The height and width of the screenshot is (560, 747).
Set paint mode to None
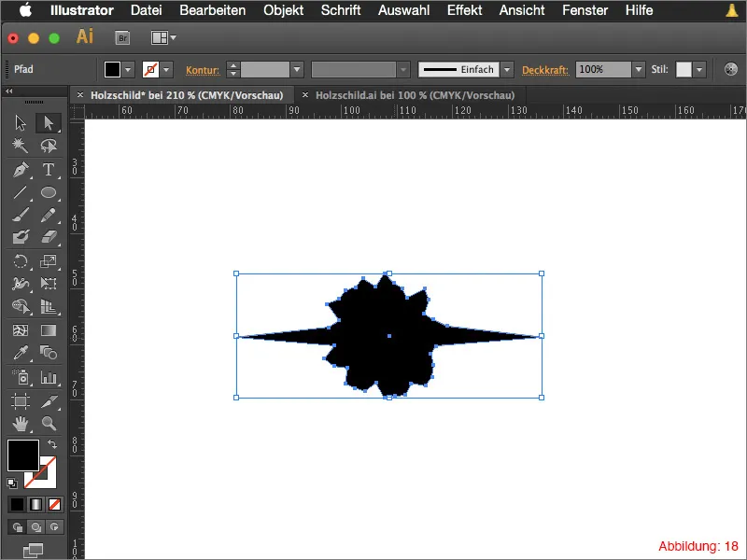tap(54, 504)
